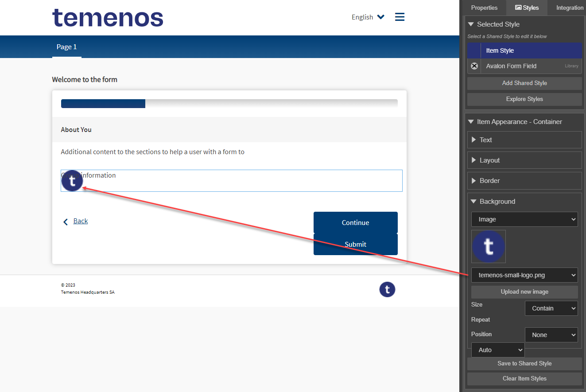Click the temenos logo in the header
The width and height of the screenshot is (586, 392).
tap(107, 18)
